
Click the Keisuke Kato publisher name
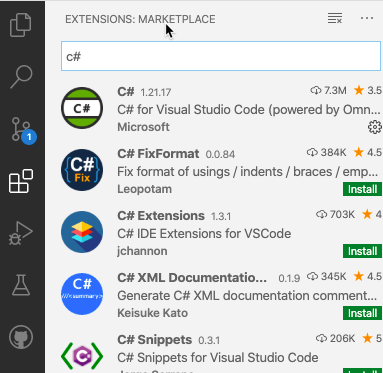[152, 313]
